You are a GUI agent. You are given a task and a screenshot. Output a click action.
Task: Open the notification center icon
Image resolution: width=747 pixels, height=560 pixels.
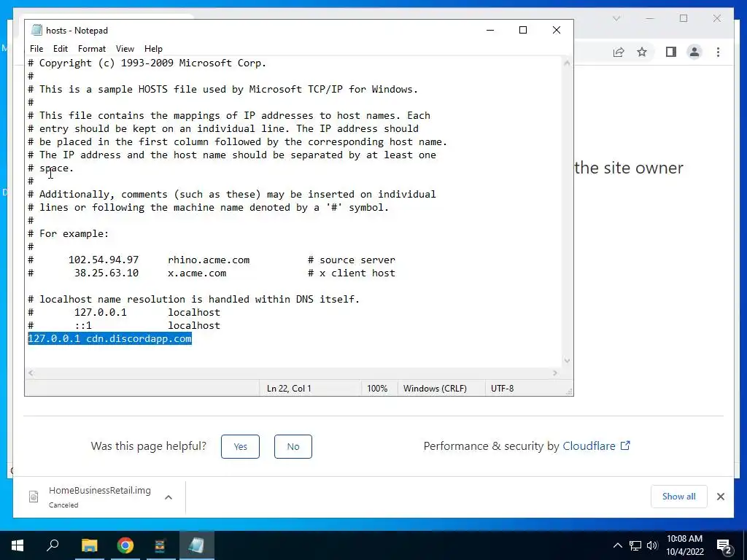pyautogui.click(x=724, y=547)
